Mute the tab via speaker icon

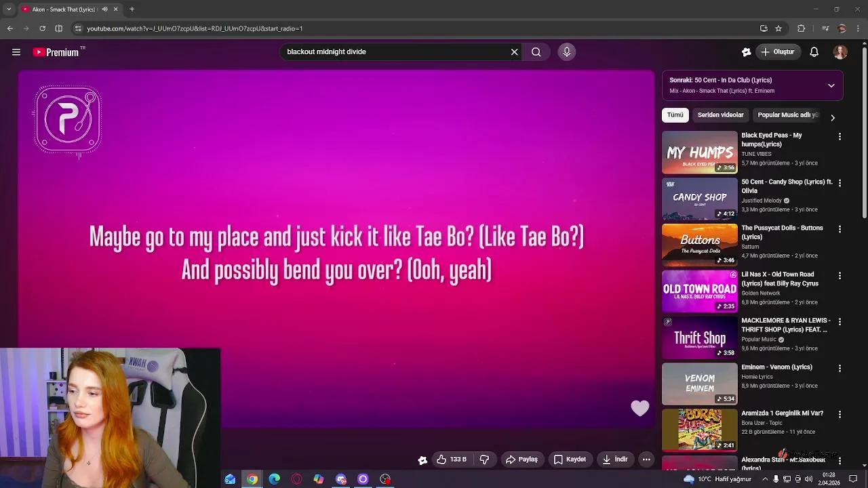[x=104, y=9]
